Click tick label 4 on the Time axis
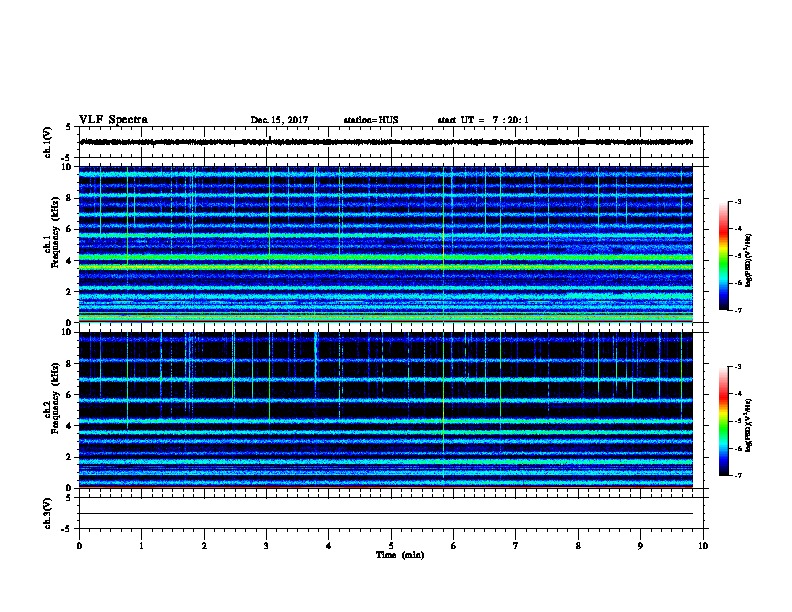The width and height of the screenshot is (792, 612). [329, 546]
